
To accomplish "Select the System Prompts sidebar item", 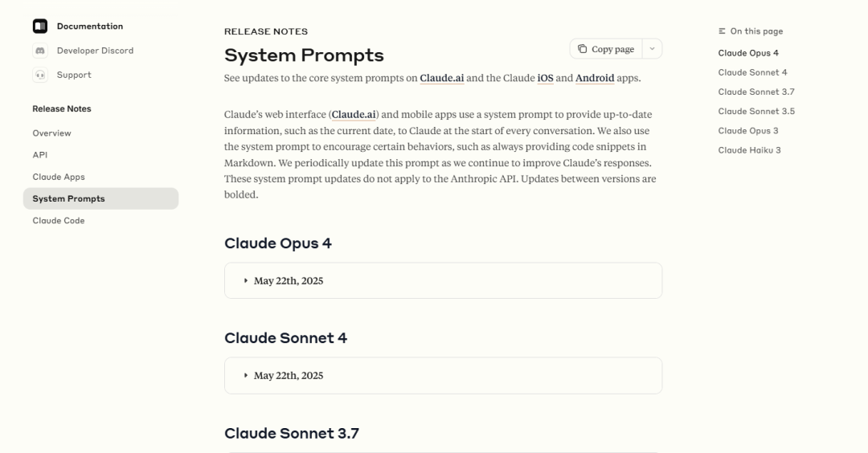I will pos(68,199).
